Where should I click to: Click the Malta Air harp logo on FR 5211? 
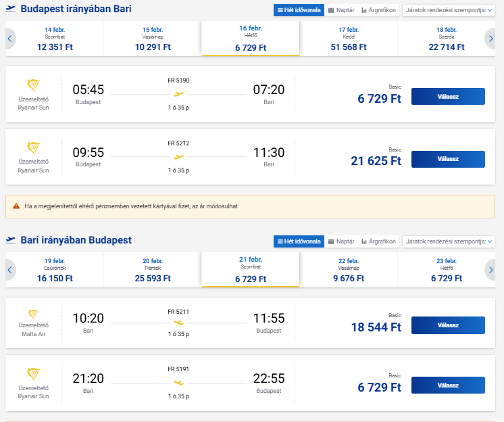click(33, 314)
